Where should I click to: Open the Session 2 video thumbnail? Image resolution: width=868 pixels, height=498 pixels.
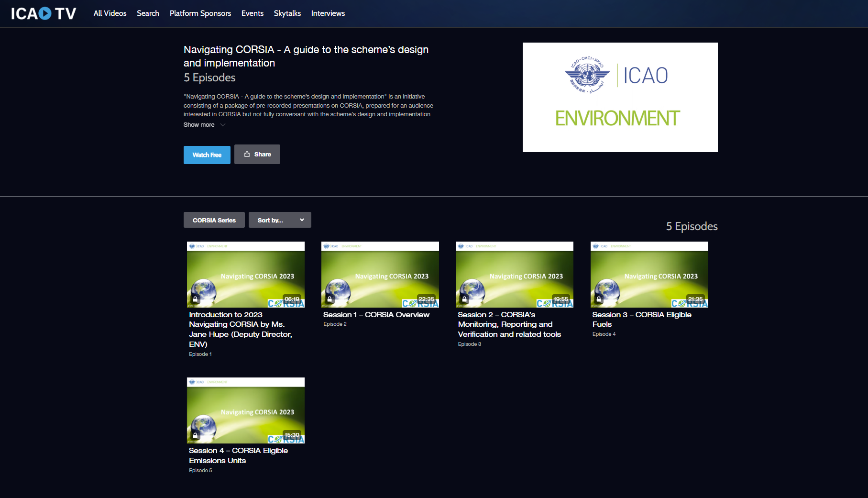coord(514,274)
